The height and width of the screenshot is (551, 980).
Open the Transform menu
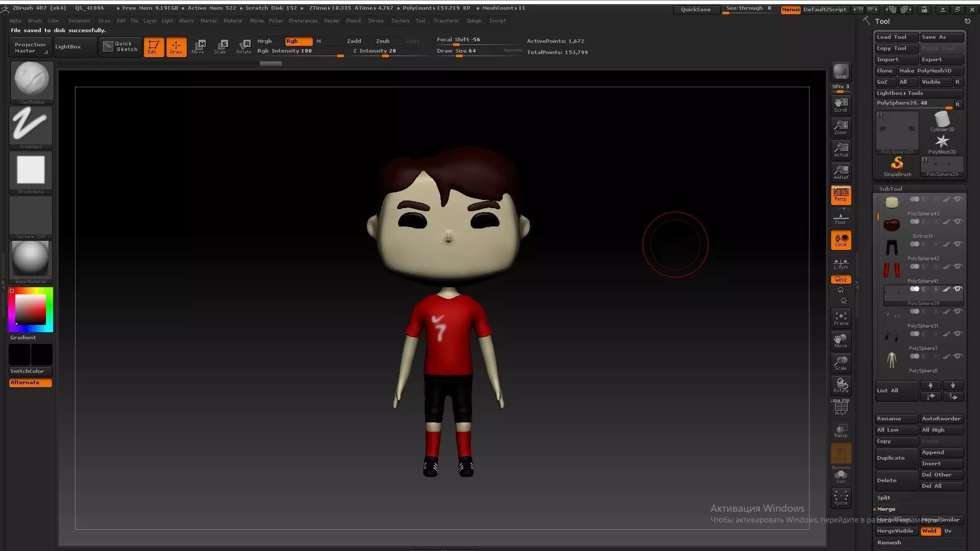[x=446, y=21]
